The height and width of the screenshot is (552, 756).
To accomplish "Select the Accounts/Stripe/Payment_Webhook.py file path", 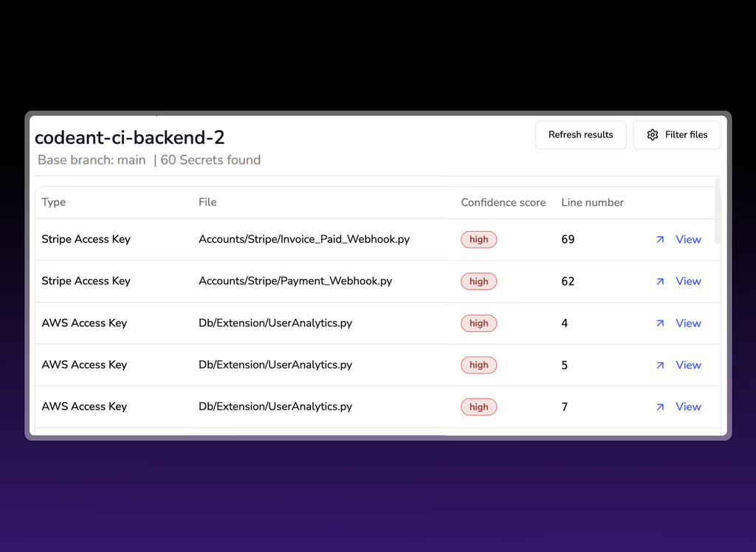I will click(295, 281).
